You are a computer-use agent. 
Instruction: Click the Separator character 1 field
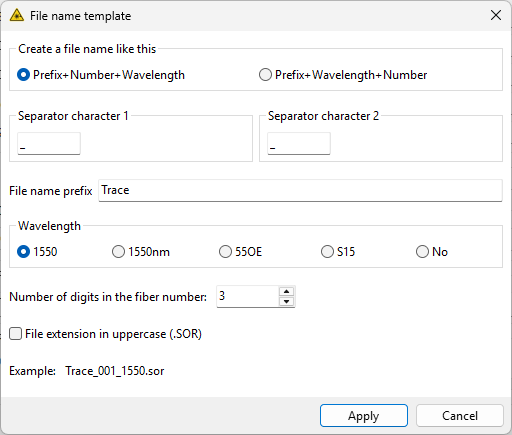click(49, 144)
